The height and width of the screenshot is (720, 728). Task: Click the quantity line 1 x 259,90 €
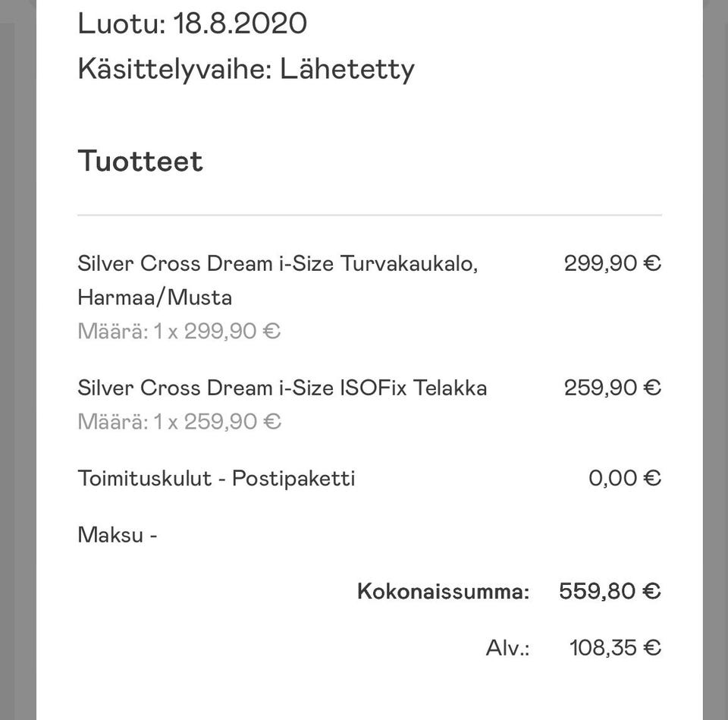(x=179, y=421)
